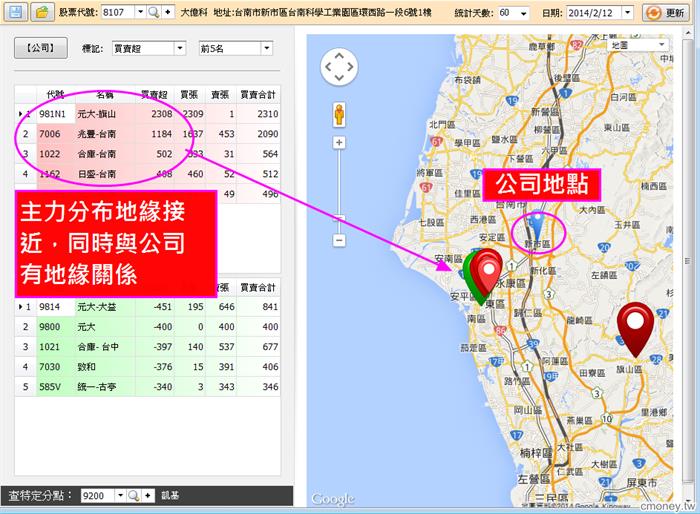Click the stock code search magnifier
Image resolution: width=700 pixels, height=514 pixels.
(x=154, y=13)
